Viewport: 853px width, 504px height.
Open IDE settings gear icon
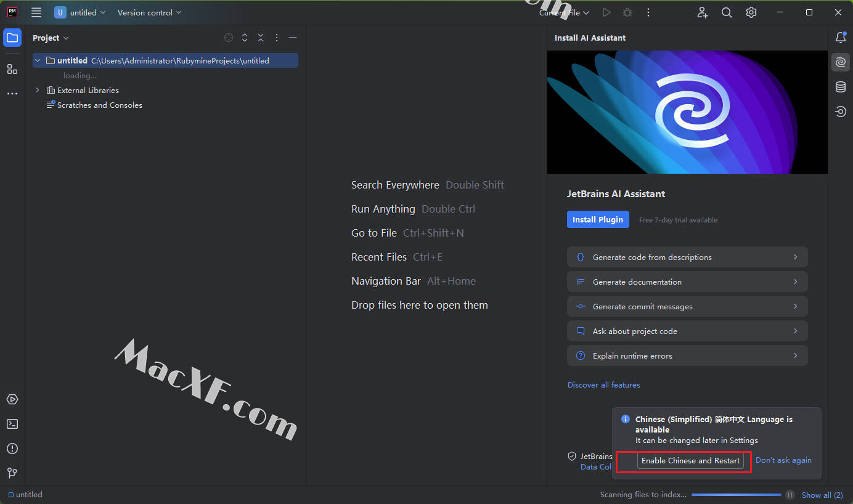click(x=751, y=12)
